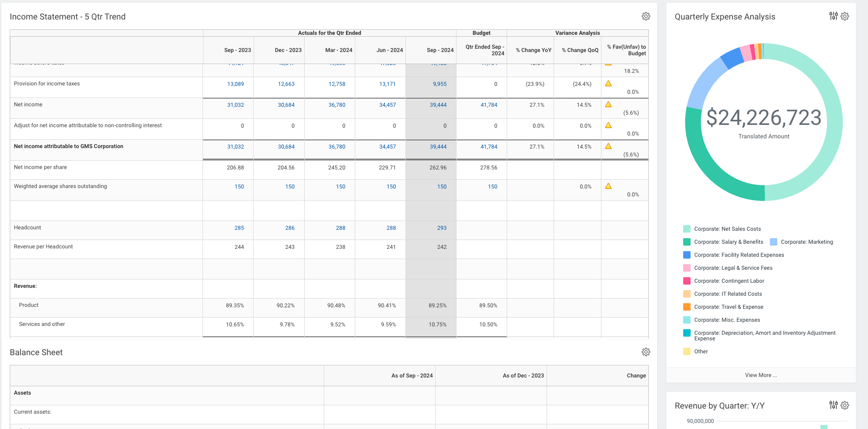Open Sep-2024 Net income value 39,444
This screenshot has height=429, width=868.
[438, 105]
